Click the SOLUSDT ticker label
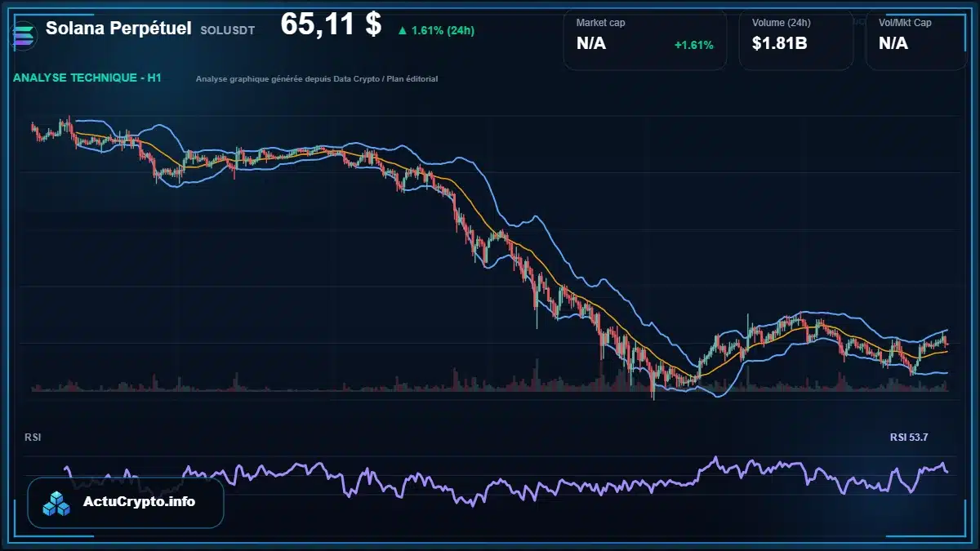 pyautogui.click(x=227, y=30)
